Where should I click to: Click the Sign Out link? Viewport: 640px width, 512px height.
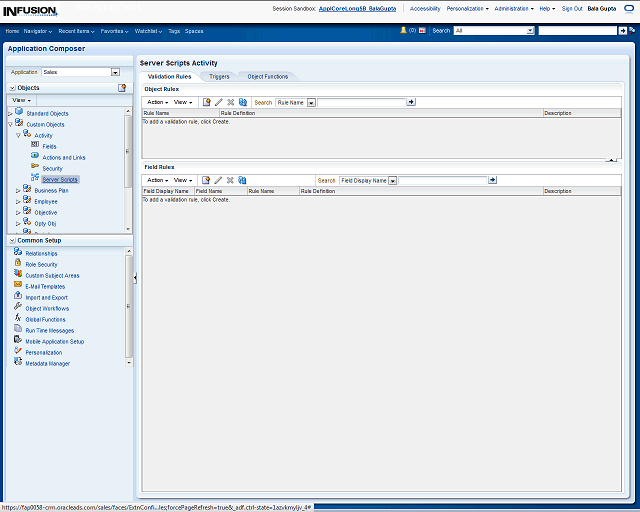click(x=572, y=8)
